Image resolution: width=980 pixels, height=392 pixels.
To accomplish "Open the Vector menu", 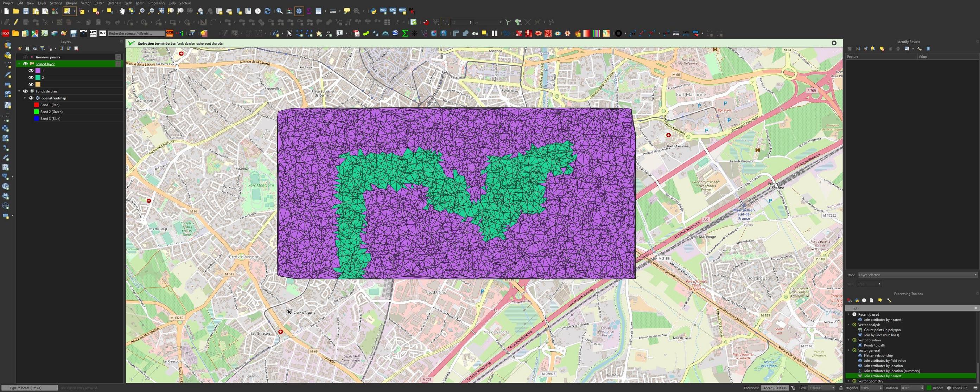I will click(85, 3).
